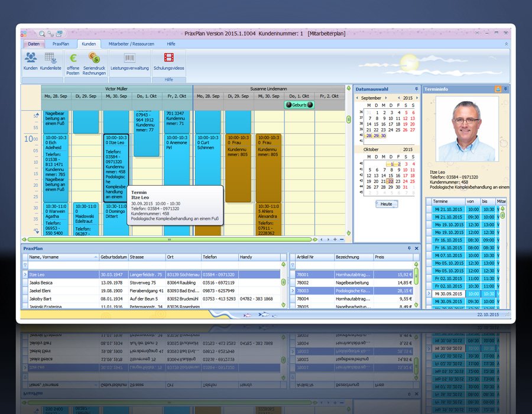Click the PraxPlan application logo icon
The height and width of the screenshot is (414, 532).
[24, 34]
